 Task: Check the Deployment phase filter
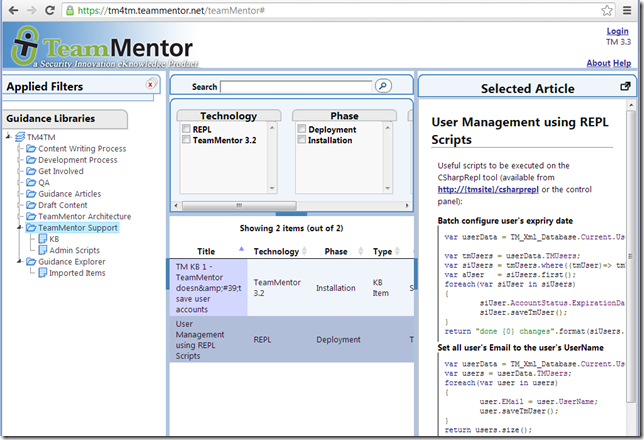coord(302,129)
